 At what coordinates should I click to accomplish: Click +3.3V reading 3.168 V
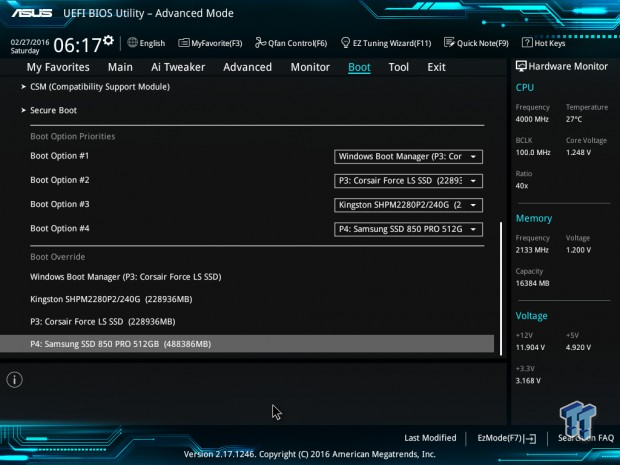coord(528,381)
